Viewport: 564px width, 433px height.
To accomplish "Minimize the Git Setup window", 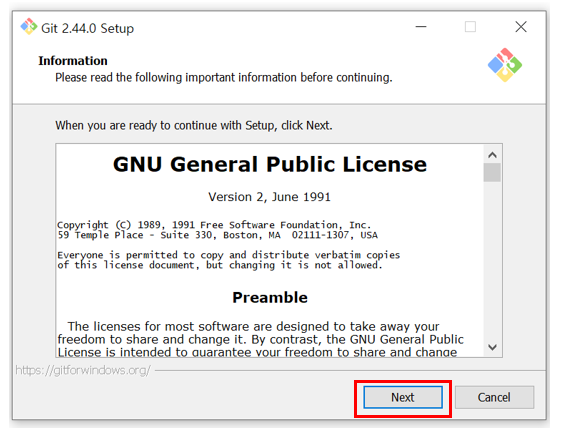I will (420, 27).
